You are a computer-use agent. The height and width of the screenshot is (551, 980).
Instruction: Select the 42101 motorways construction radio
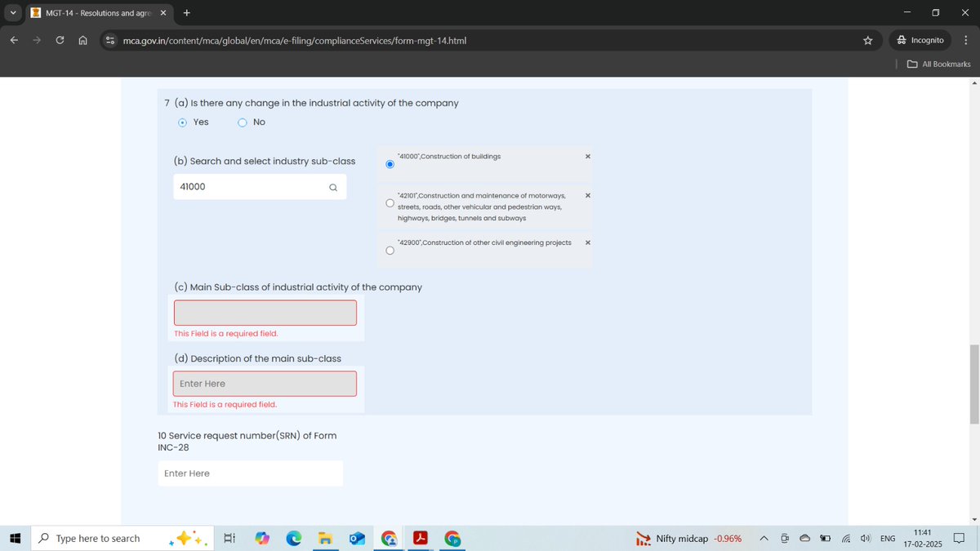pyautogui.click(x=390, y=203)
